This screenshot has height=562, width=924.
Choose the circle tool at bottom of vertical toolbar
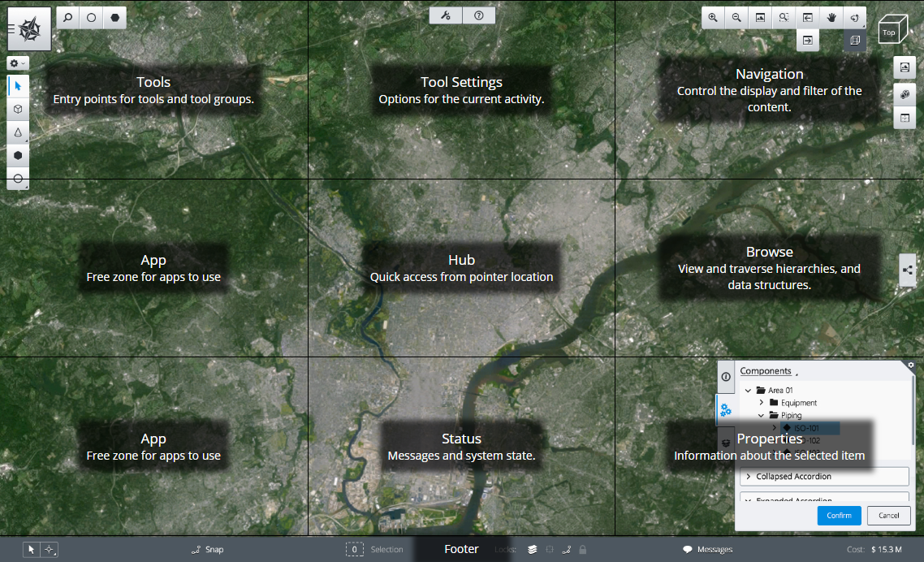pyautogui.click(x=18, y=179)
